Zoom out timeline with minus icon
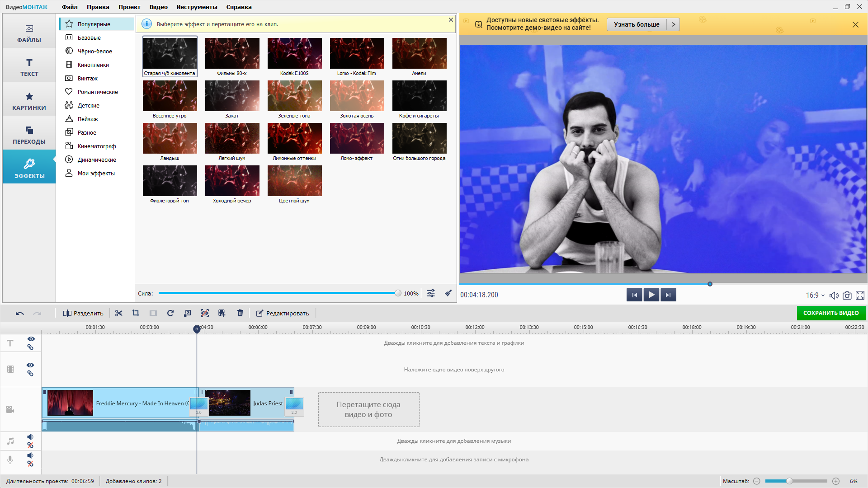Viewport: 868px width, 488px height. point(757,481)
